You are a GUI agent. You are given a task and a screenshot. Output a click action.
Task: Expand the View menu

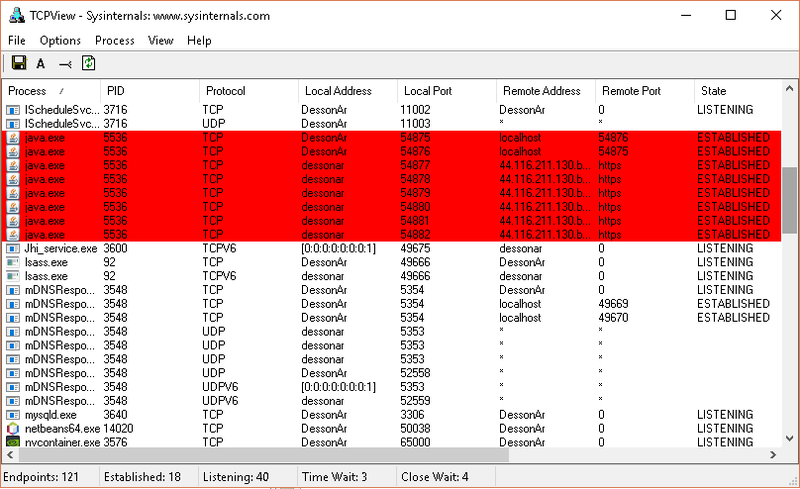[x=160, y=41]
